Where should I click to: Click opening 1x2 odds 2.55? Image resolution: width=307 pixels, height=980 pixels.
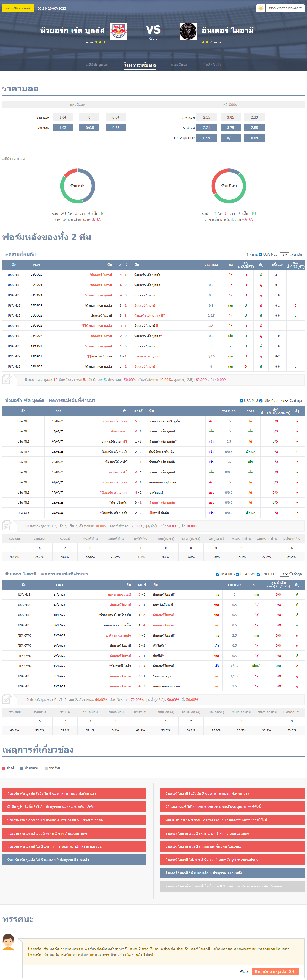(x=207, y=117)
